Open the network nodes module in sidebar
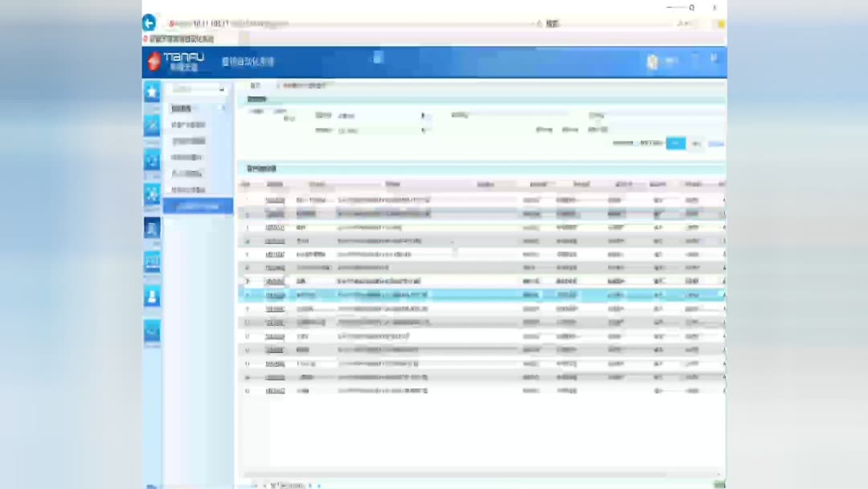The width and height of the screenshot is (868, 489). (152, 195)
